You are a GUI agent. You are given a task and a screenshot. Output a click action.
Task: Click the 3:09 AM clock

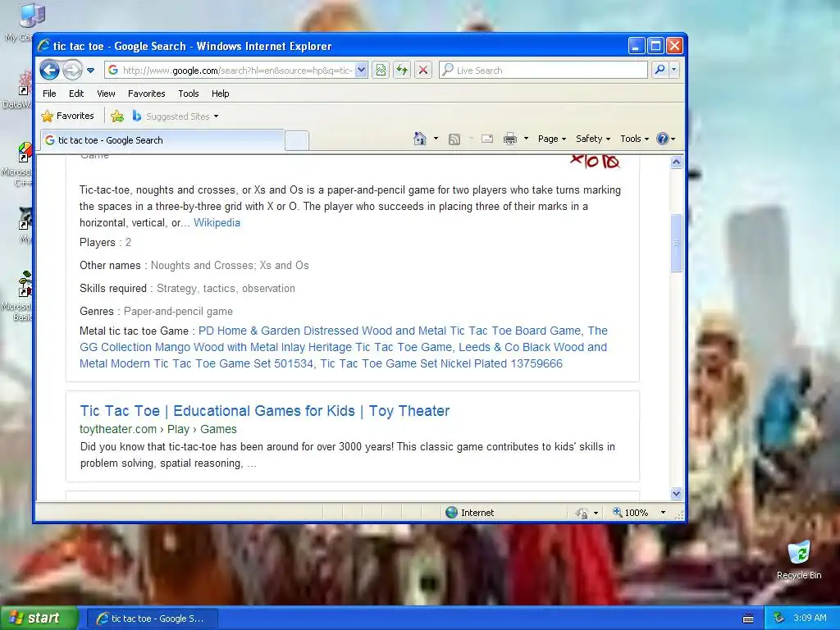coord(810,618)
